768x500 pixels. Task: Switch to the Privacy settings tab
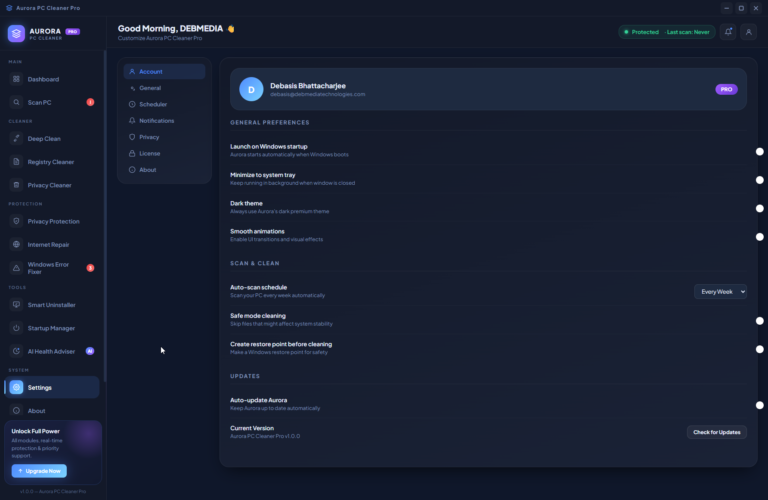pyautogui.click(x=164, y=137)
